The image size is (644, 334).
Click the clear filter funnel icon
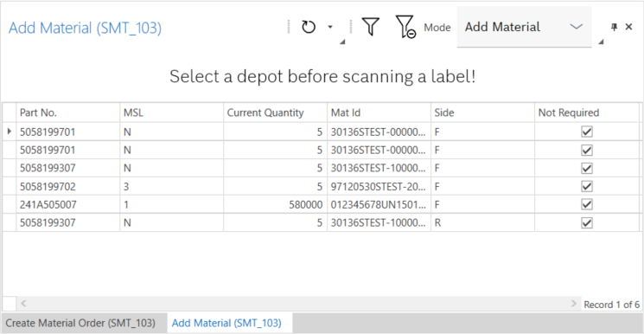[x=405, y=28]
